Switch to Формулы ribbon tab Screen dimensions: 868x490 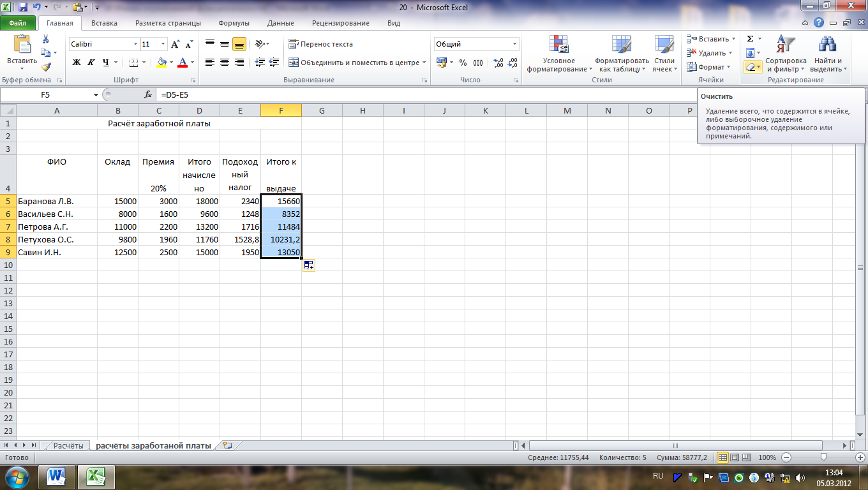pos(234,23)
